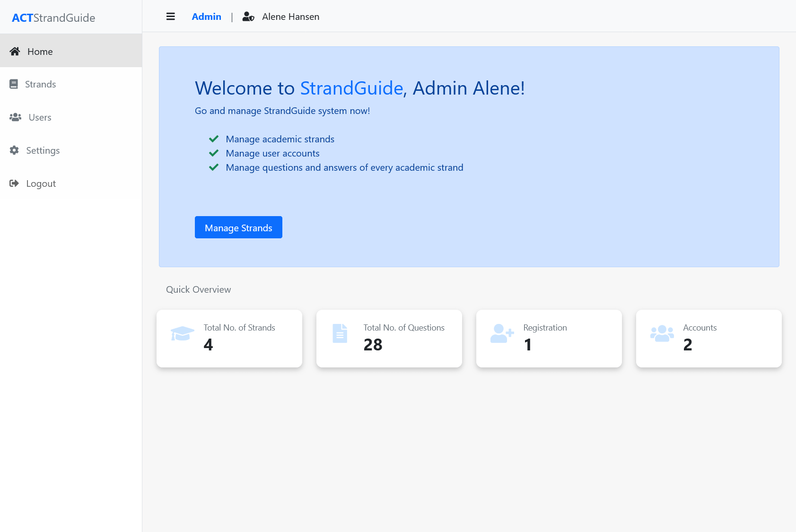Click the document icon on Questions card
This screenshot has width=796, height=532.
pos(340,333)
